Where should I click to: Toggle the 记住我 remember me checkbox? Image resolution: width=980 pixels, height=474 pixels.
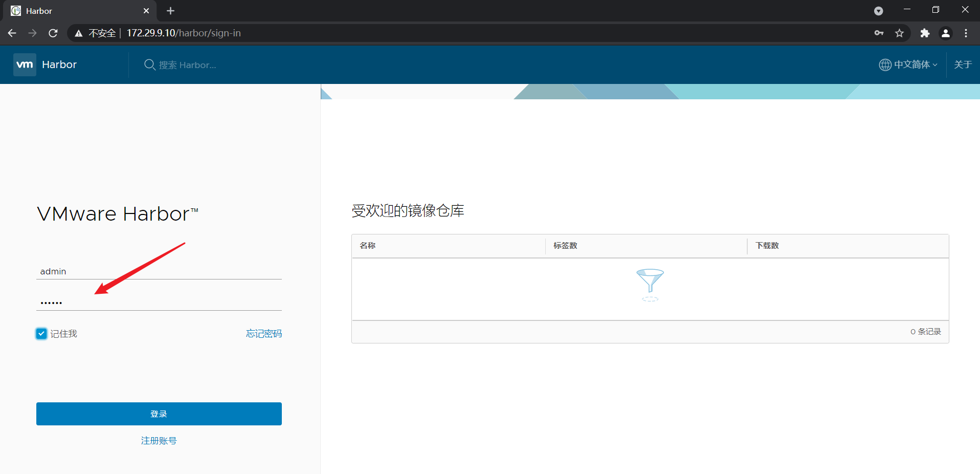41,334
